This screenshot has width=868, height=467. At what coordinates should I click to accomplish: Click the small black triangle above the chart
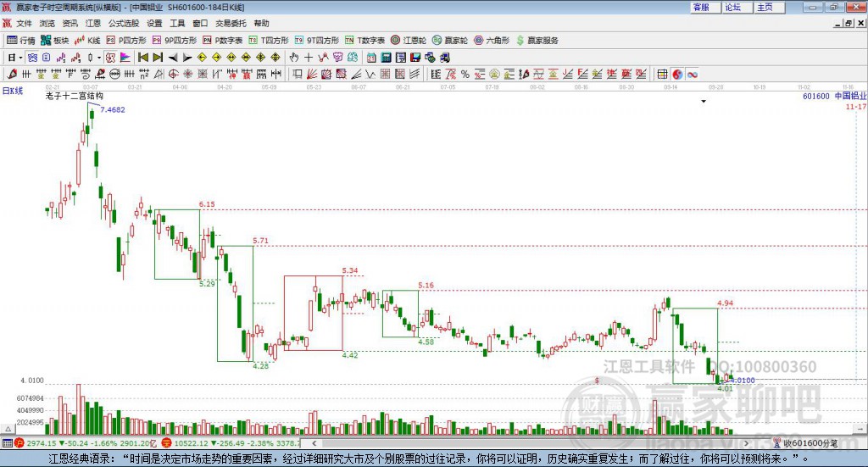(704, 101)
